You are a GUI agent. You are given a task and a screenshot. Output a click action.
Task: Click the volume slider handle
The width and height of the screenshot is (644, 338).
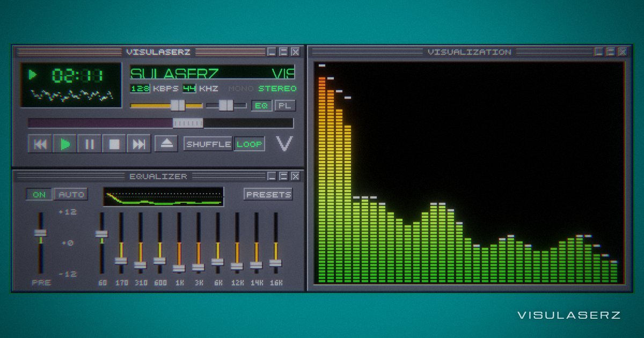click(178, 105)
